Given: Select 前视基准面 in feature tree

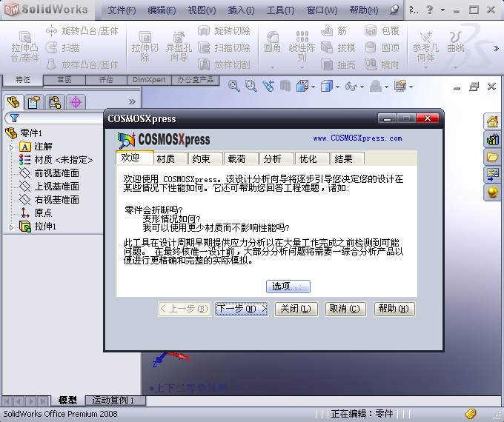Looking at the screenshot, I should tap(49, 173).
